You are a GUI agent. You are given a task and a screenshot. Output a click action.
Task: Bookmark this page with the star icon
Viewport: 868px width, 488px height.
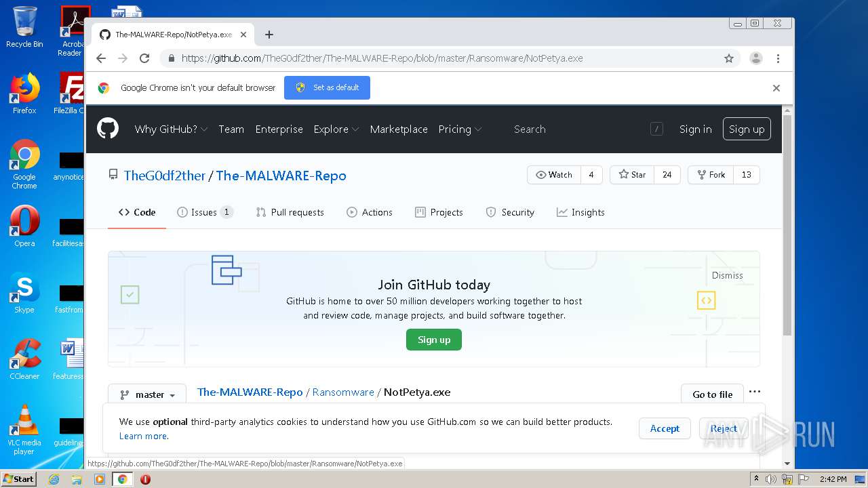click(729, 58)
